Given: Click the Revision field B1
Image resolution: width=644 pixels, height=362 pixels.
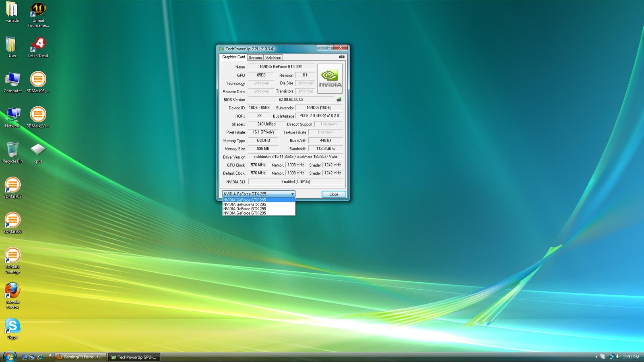Looking at the screenshot, I should coord(305,75).
